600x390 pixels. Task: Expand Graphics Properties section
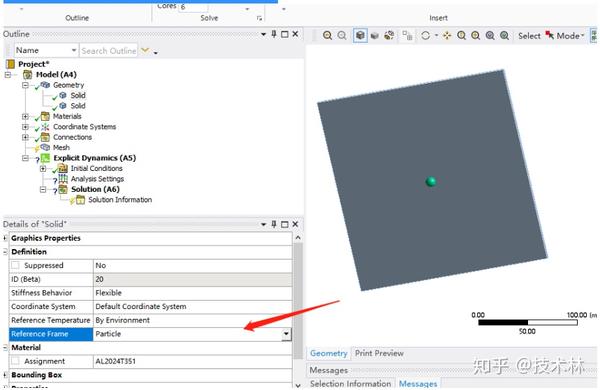point(5,238)
